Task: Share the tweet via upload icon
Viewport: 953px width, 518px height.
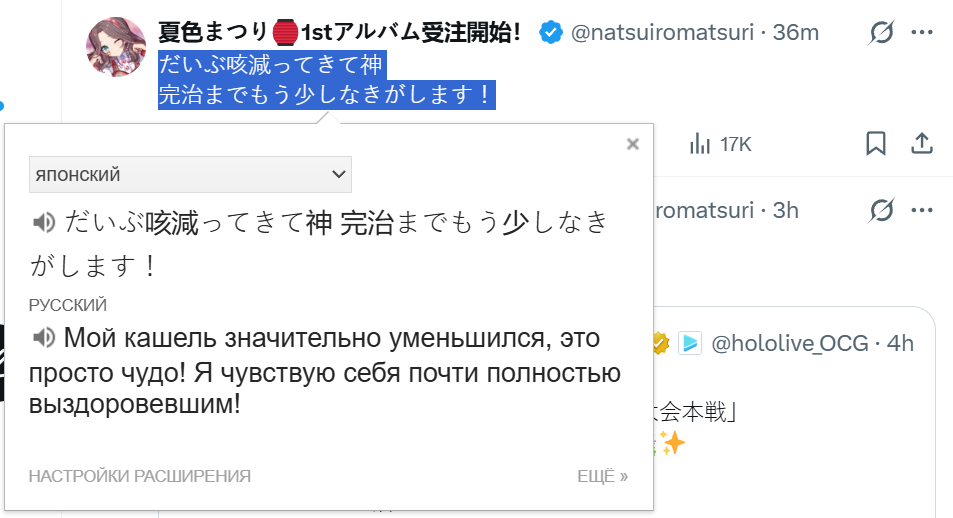Action: pos(922,144)
